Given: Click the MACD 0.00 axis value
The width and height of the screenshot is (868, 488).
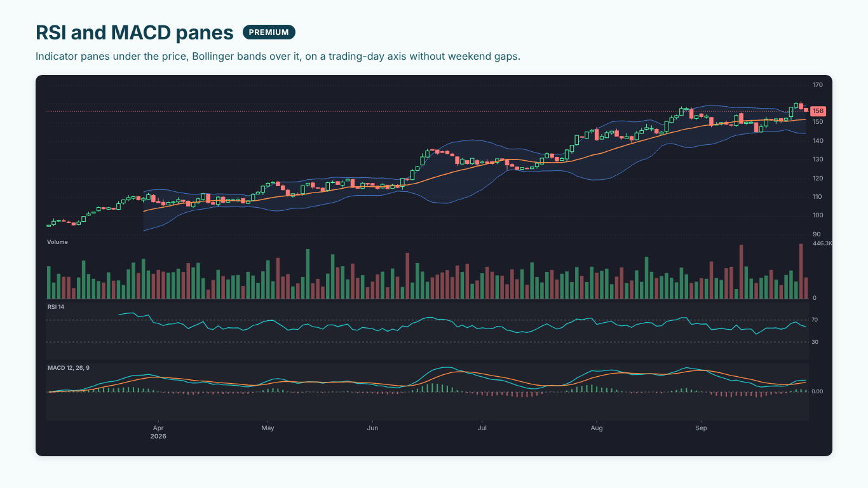Looking at the screenshot, I should click(818, 392).
